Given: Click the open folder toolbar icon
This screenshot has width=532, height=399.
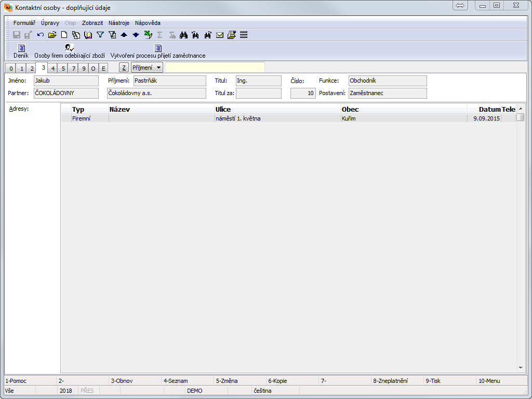Looking at the screenshot, I should coord(52,35).
